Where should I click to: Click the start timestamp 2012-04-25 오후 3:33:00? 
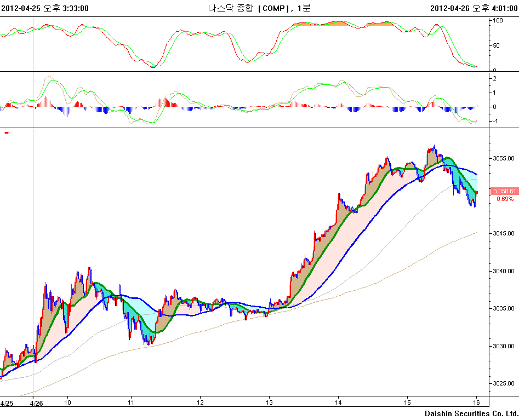click(x=45, y=8)
